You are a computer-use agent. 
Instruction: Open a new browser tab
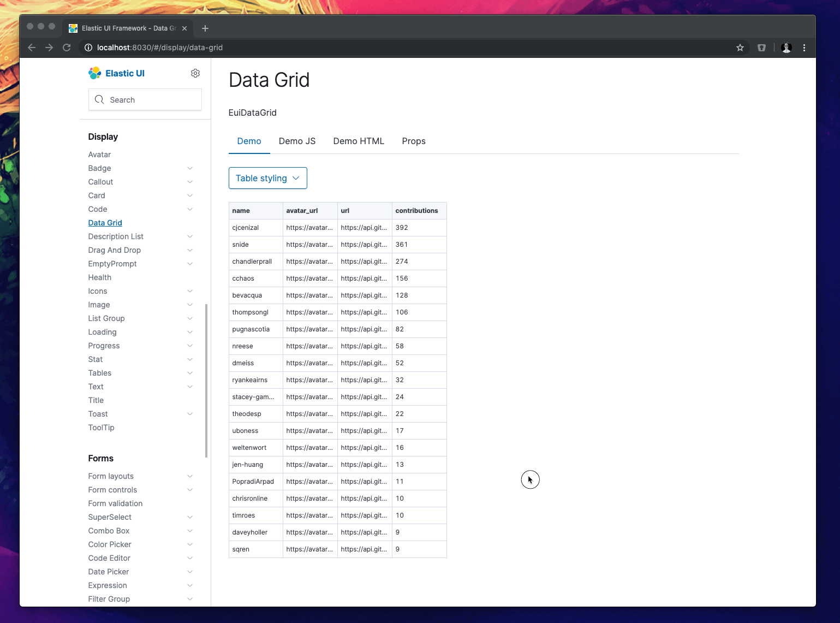(205, 28)
